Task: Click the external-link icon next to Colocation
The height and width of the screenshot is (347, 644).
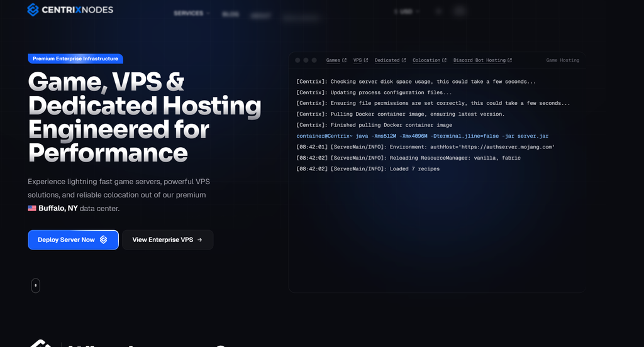Action: click(x=444, y=60)
